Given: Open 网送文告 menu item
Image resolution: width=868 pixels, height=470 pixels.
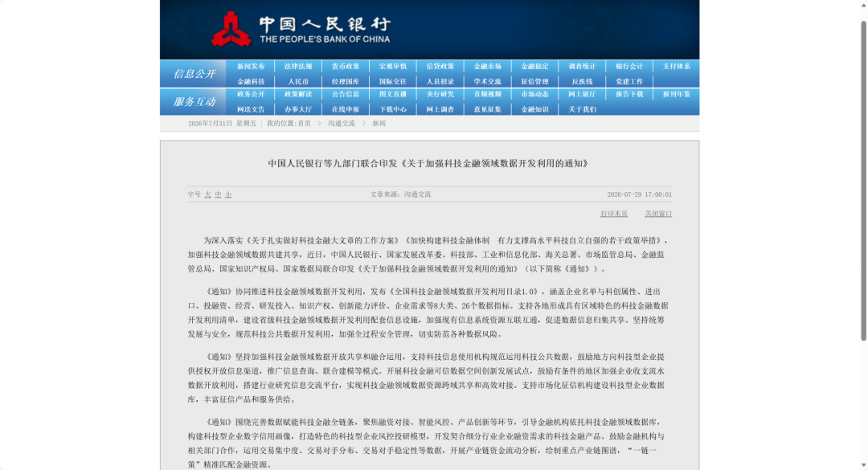Looking at the screenshot, I should pos(251,109).
